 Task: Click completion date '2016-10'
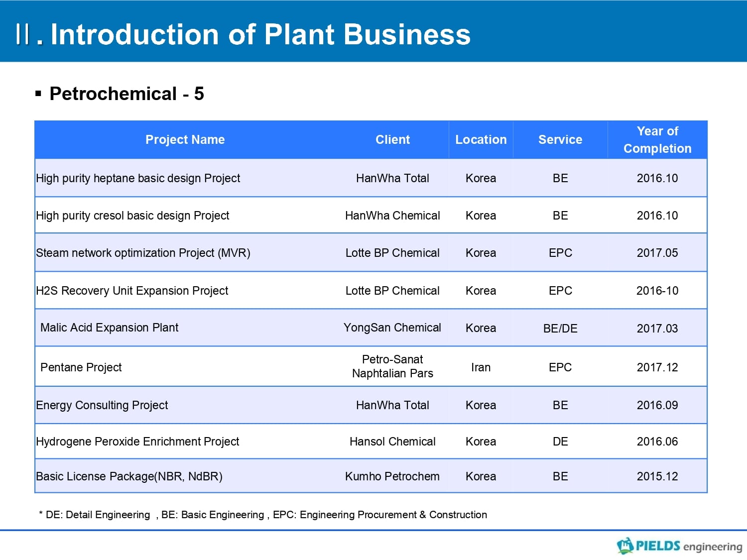point(657,291)
